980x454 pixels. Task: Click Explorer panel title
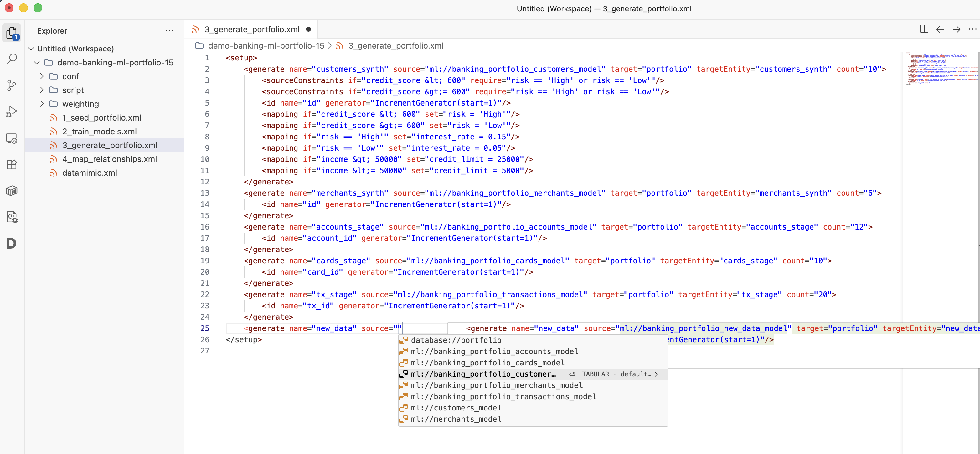(52, 31)
